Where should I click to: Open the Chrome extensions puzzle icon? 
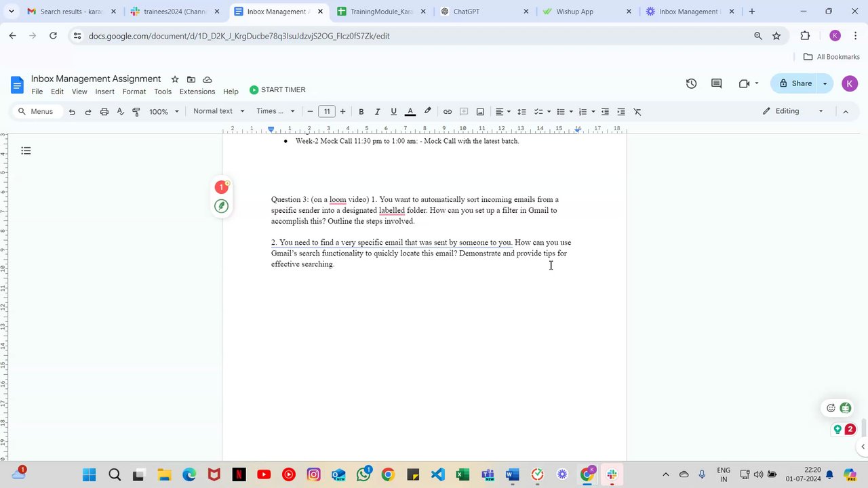[805, 36]
